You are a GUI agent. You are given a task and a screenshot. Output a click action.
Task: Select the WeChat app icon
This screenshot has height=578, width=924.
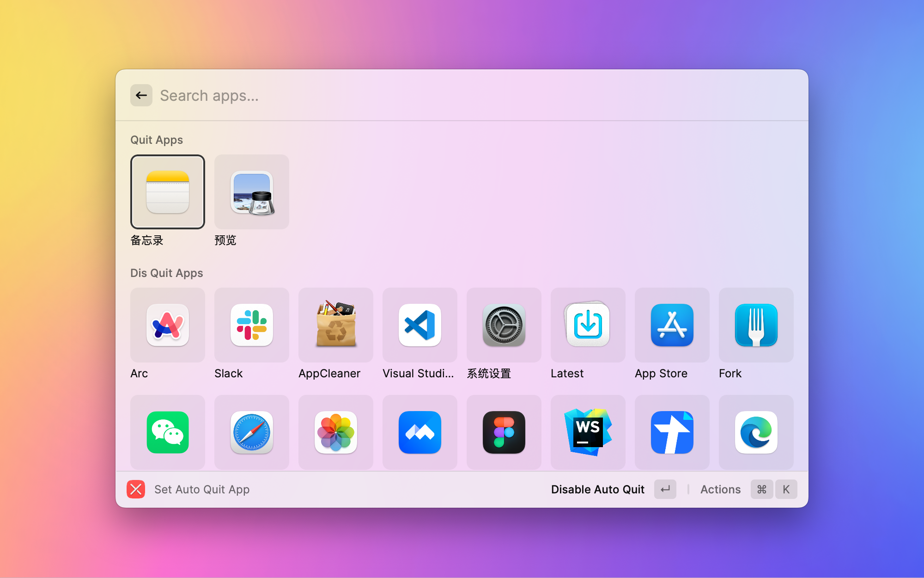pos(168,432)
